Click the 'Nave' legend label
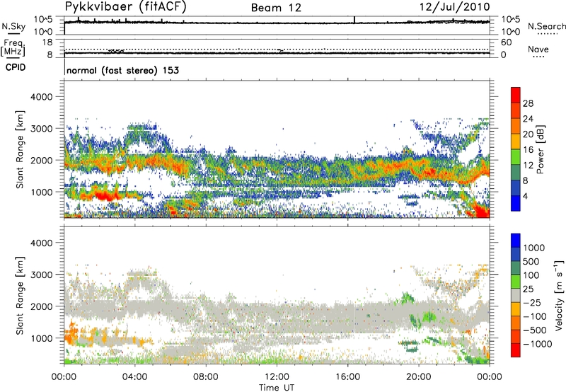This screenshot has width=566, height=392. pyautogui.click(x=538, y=50)
